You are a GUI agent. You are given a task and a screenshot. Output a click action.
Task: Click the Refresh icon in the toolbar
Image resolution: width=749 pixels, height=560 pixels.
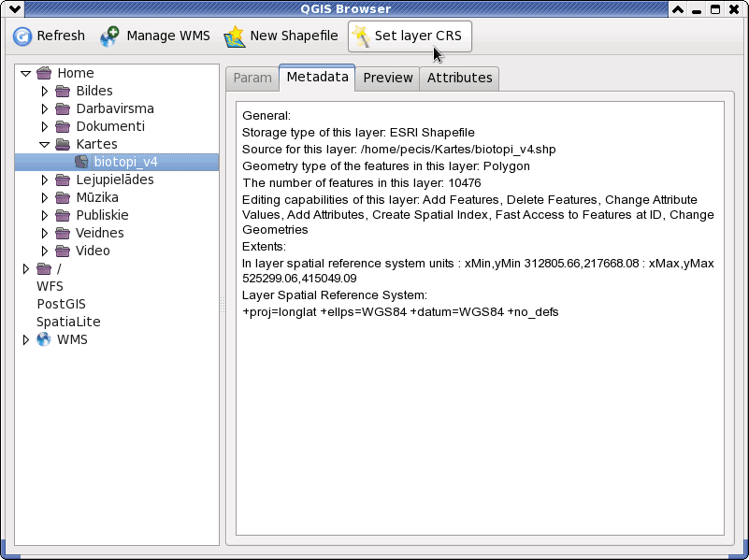point(22,36)
